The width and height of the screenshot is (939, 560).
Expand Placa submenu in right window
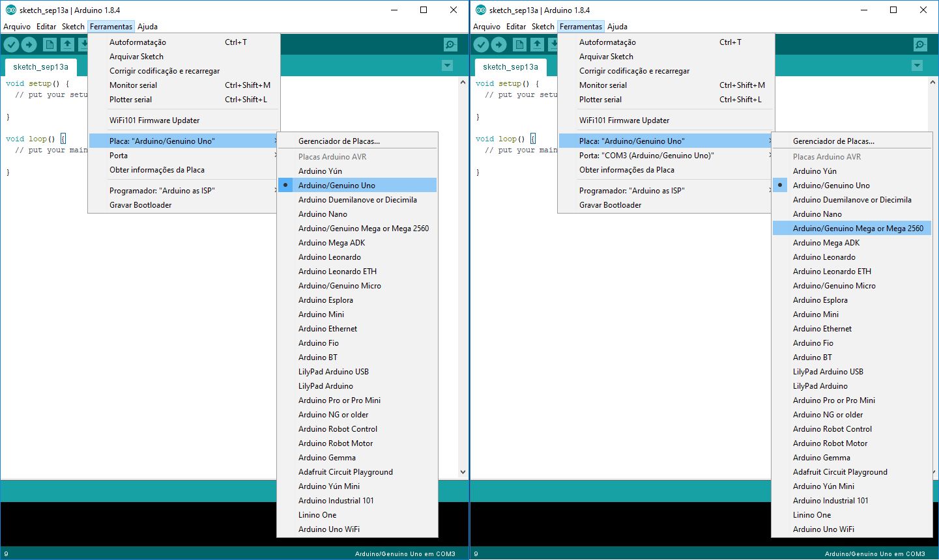(666, 141)
